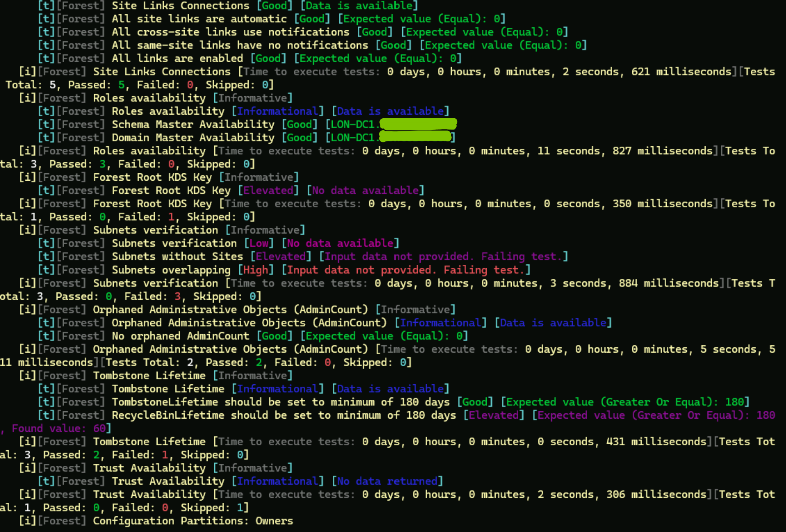Click the Domain Master Availability line

[193, 138]
